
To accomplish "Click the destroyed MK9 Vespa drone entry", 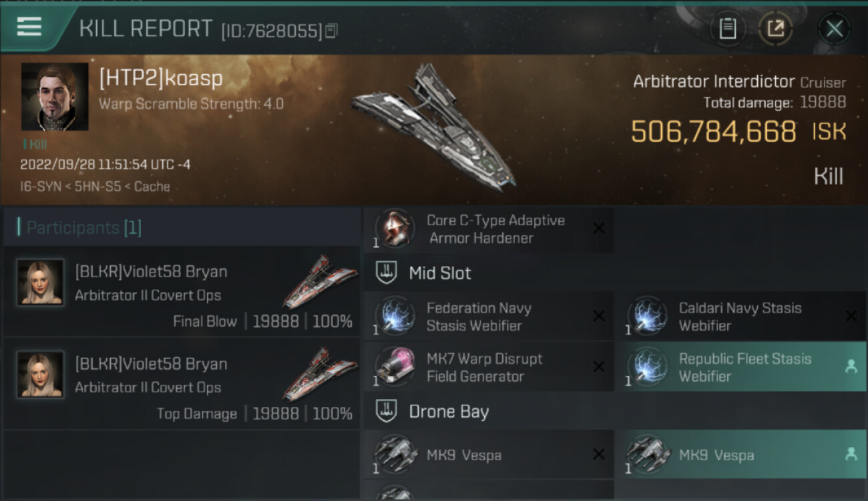I will (489, 455).
